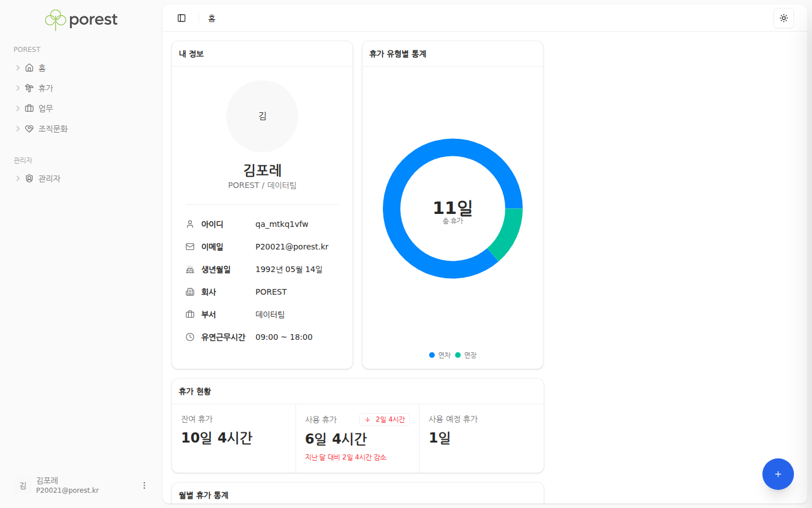Click the 휴가 현황 card title
812x508 pixels.
pyautogui.click(x=195, y=391)
